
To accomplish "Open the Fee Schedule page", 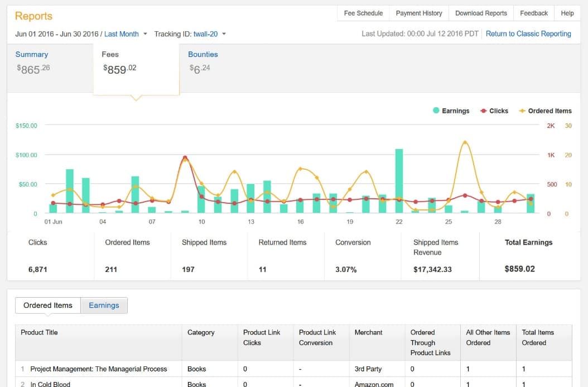I will 363,13.
